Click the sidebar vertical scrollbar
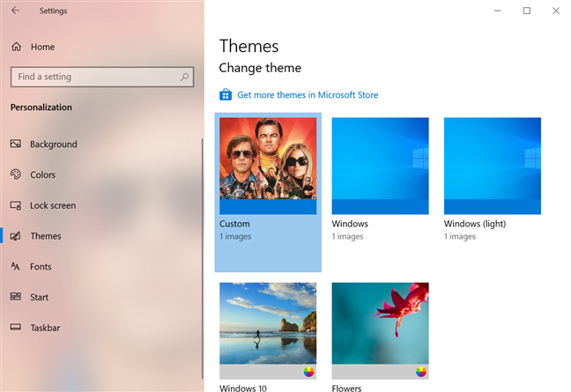571x392 pixels. click(x=202, y=258)
